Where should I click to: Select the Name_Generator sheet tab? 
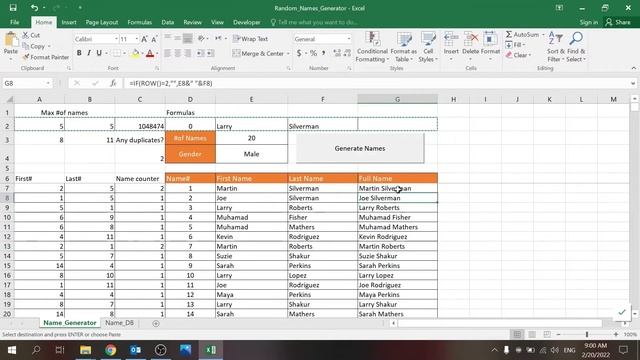coord(70,322)
